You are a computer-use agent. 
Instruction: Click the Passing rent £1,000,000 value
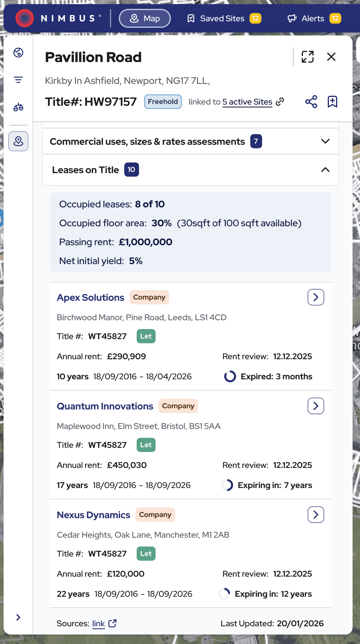pos(146,242)
